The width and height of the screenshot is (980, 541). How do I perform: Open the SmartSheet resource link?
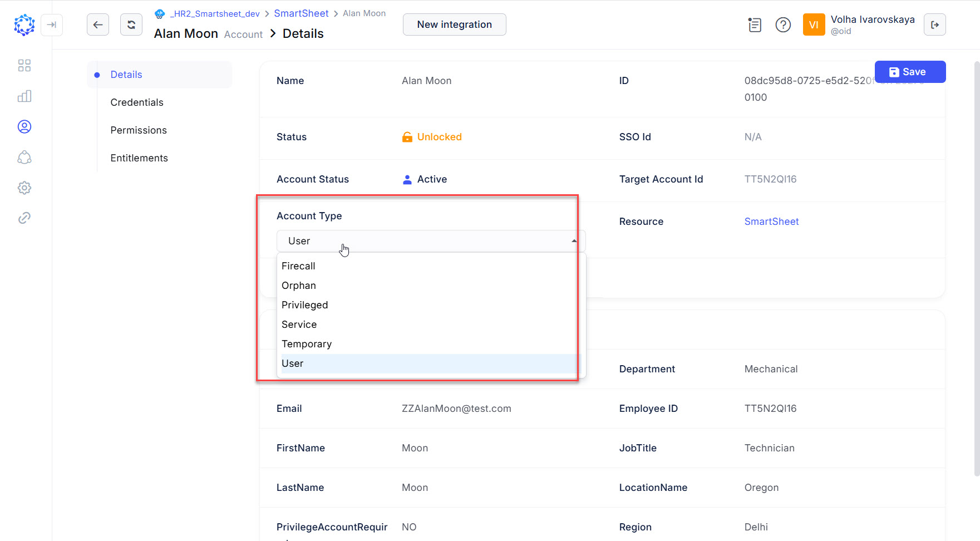(771, 221)
